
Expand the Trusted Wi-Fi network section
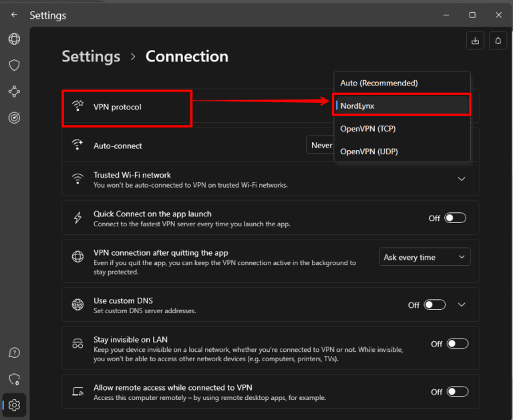461,179
